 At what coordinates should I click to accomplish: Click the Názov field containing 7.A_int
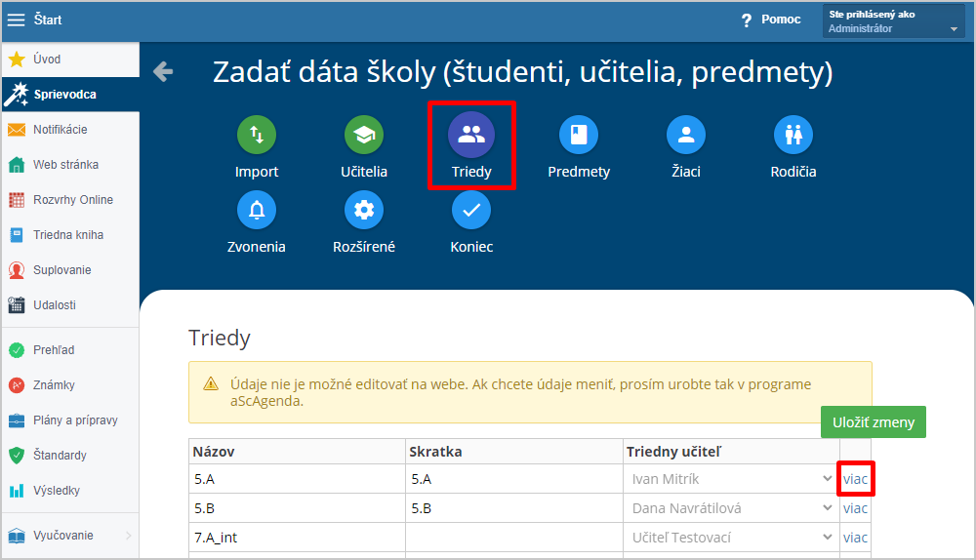coord(297,538)
